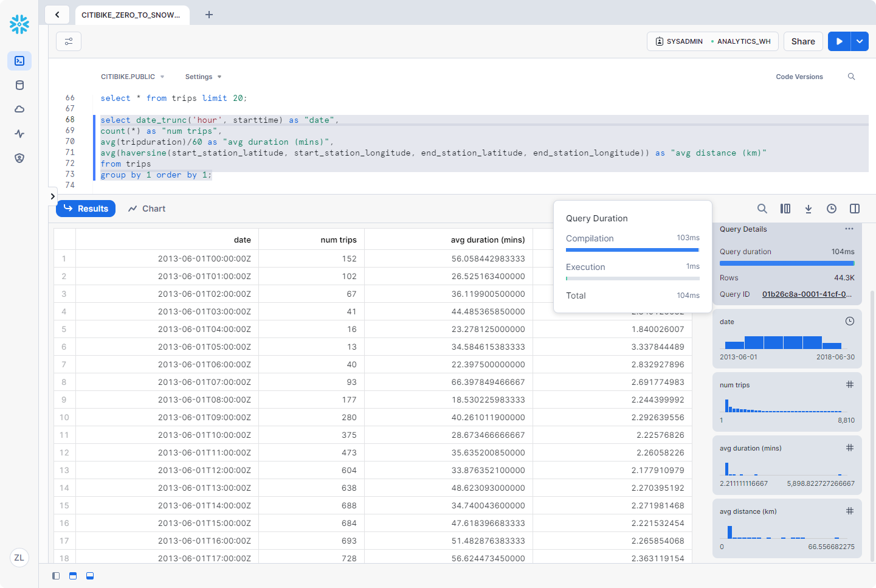Toggle the bottom panel layout button
Viewport: 876px width, 588px height.
[90, 576]
